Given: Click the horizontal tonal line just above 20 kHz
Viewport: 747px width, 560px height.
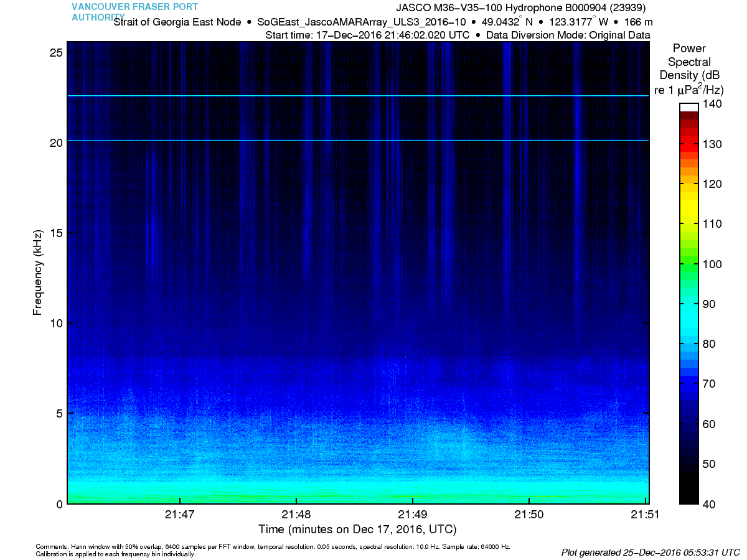Looking at the screenshot, I should point(358,140).
